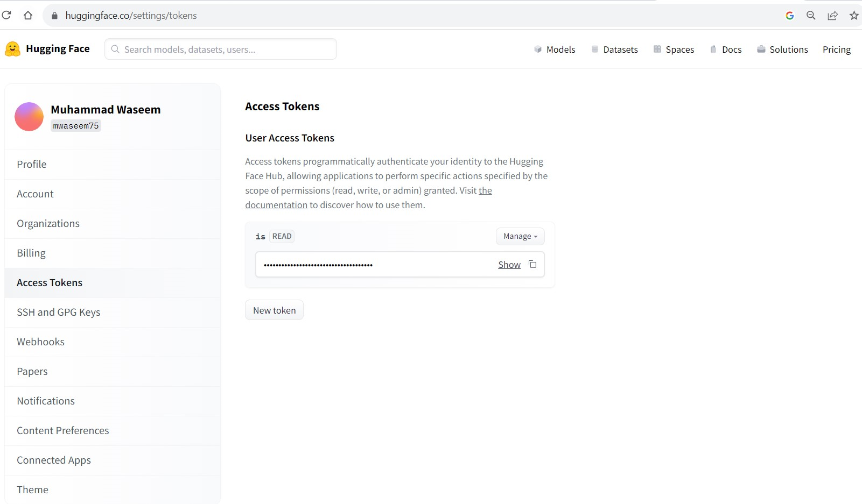Bookmark this page with the star icon

point(854,16)
